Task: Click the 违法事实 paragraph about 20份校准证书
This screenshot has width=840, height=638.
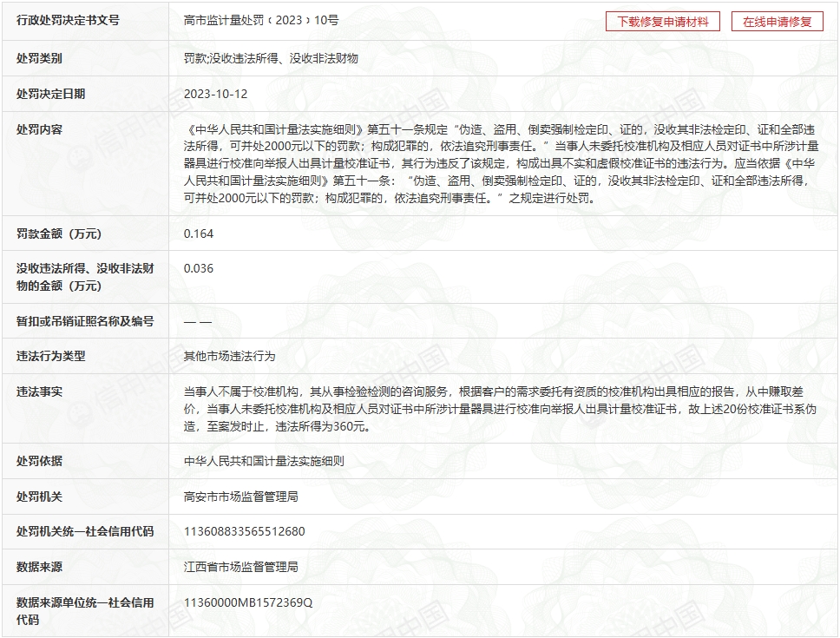Action: (502, 409)
